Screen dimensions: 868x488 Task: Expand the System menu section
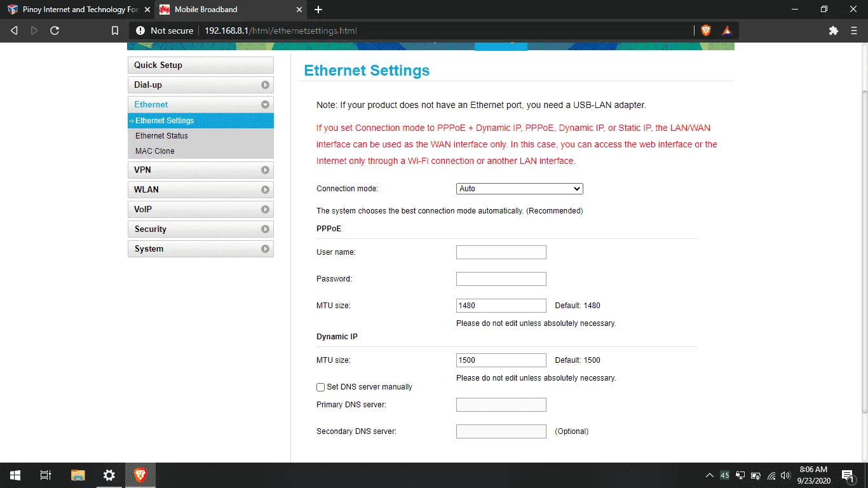coord(201,248)
